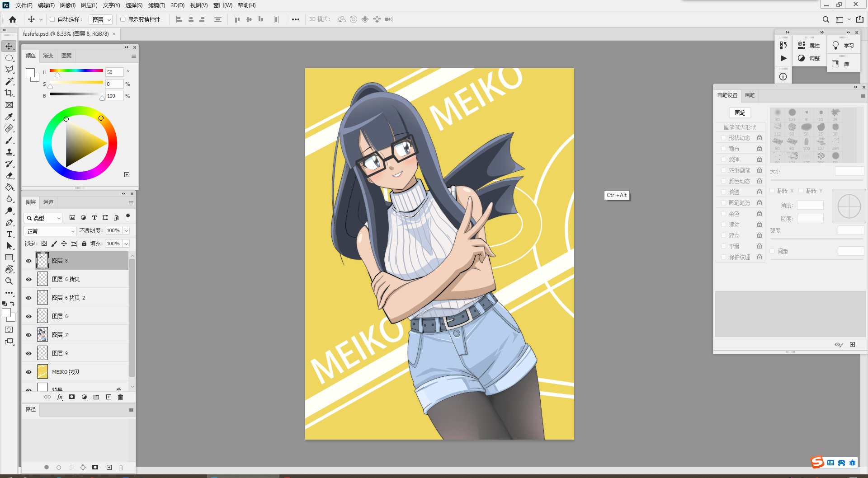Select the Crop tool
Viewport: 868px width, 478px height.
[9, 93]
